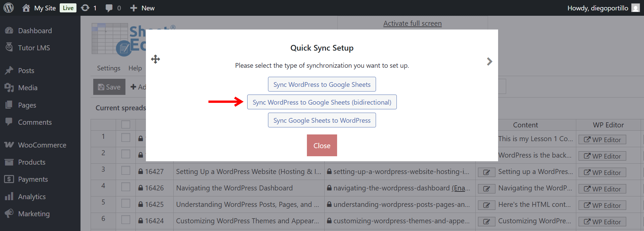Click the user avatar next to diegoportillo

pyautogui.click(x=635, y=8)
